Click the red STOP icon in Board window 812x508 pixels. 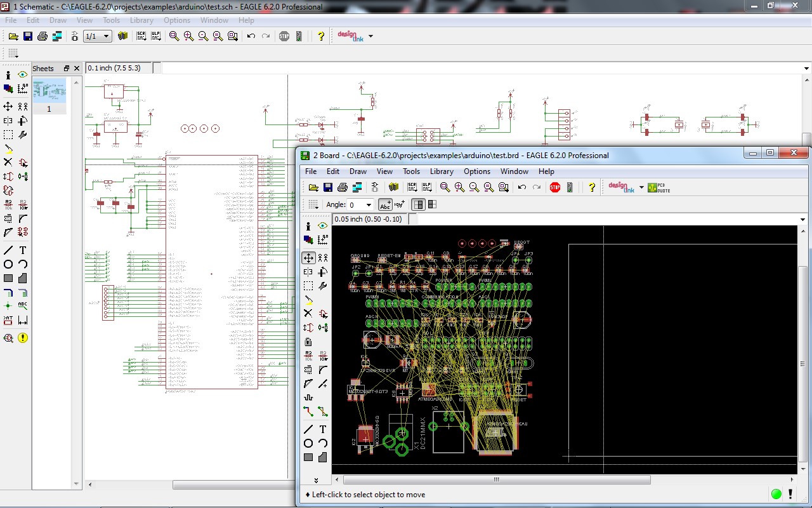[x=555, y=187]
